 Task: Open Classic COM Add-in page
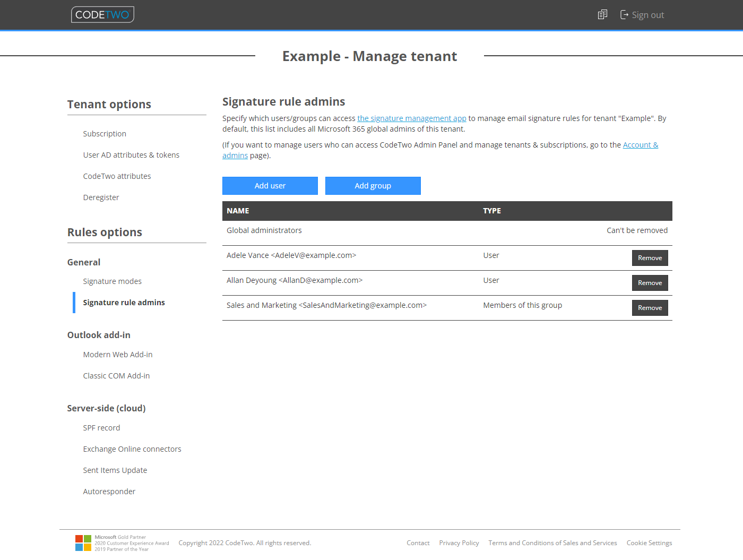coord(116,376)
